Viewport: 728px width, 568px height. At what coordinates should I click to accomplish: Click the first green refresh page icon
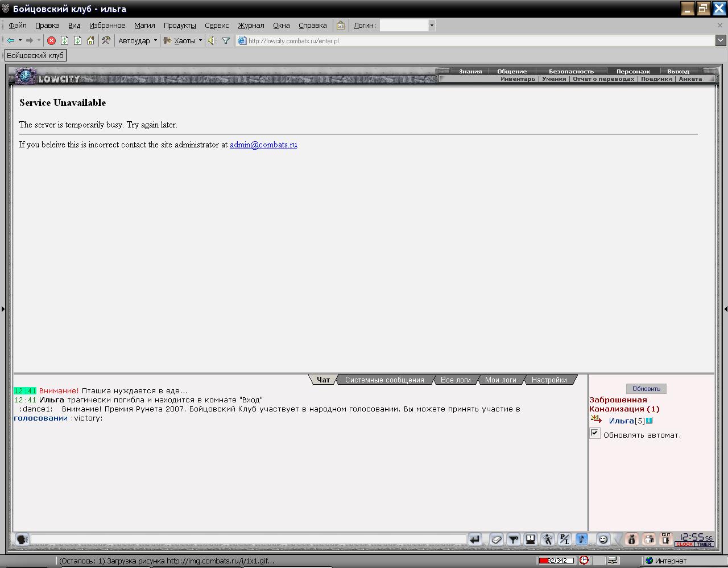coord(64,40)
